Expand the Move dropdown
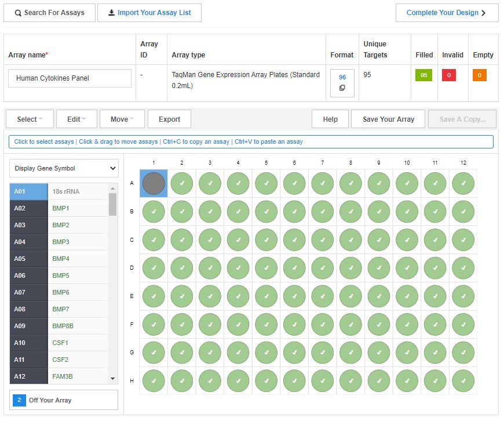504x421 pixels. (122, 119)
